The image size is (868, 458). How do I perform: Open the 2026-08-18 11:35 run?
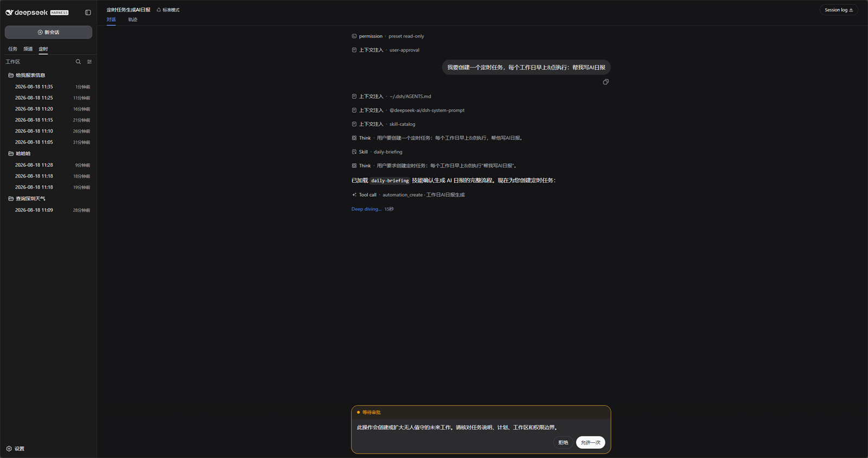[48, 87]
